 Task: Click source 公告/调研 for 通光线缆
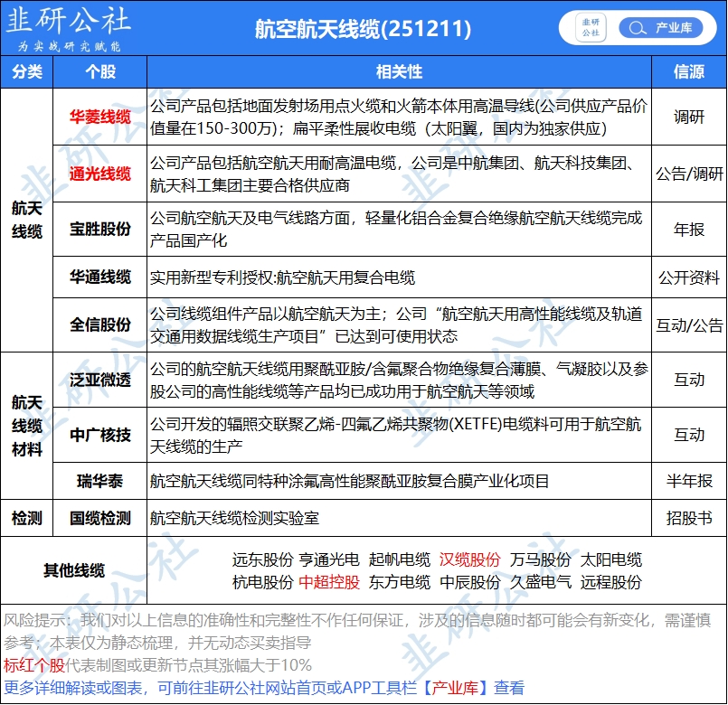pos(689,174)
